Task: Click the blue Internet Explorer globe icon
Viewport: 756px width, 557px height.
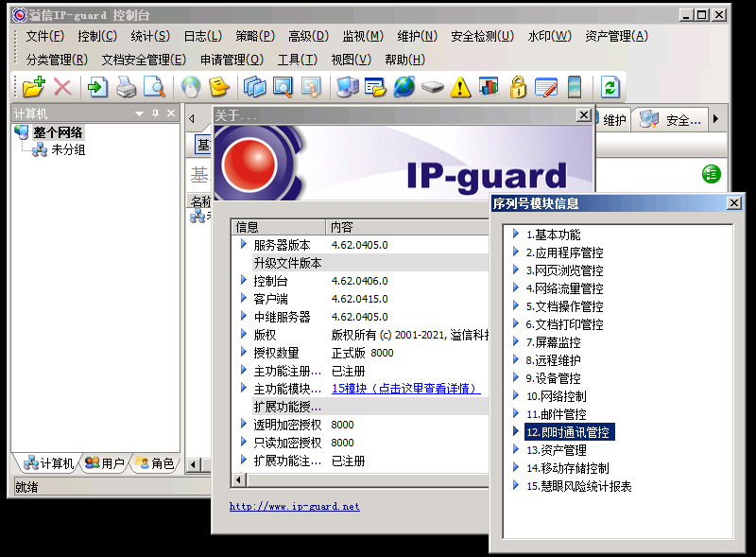Action: point(404,88)
